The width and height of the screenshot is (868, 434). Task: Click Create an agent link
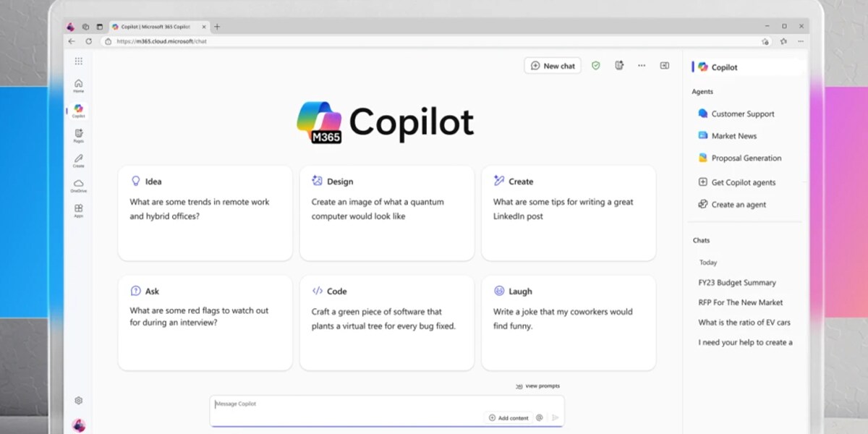click(x=738, y=205)
